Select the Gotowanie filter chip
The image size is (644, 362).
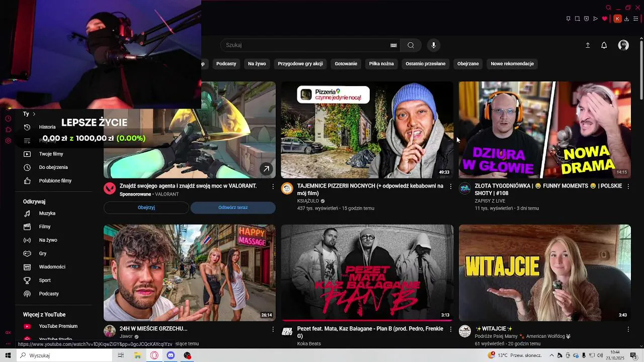point(346,64)
